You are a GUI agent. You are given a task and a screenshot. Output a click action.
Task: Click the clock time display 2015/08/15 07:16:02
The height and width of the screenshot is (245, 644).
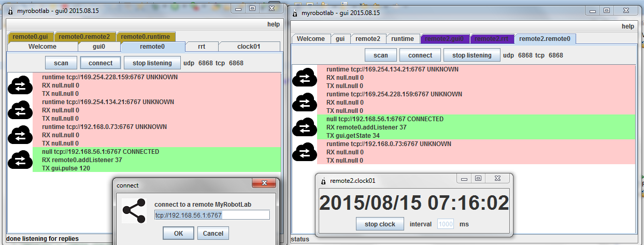(414, 203)
